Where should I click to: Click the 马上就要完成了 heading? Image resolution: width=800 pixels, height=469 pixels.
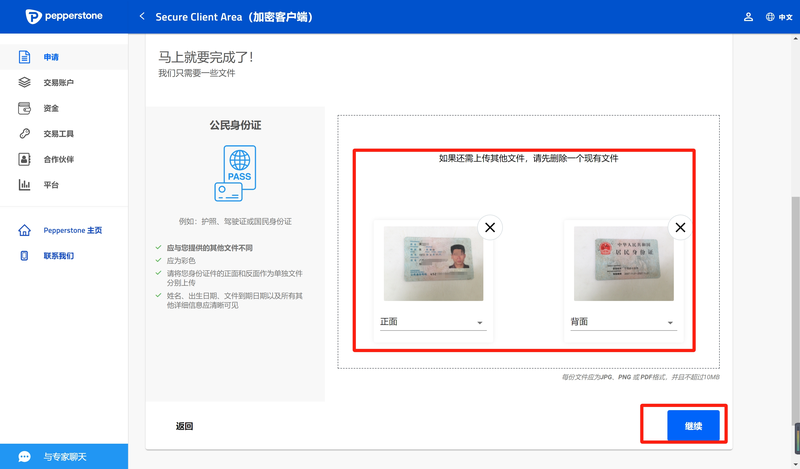pyautogui.click(x=206, y=57)
